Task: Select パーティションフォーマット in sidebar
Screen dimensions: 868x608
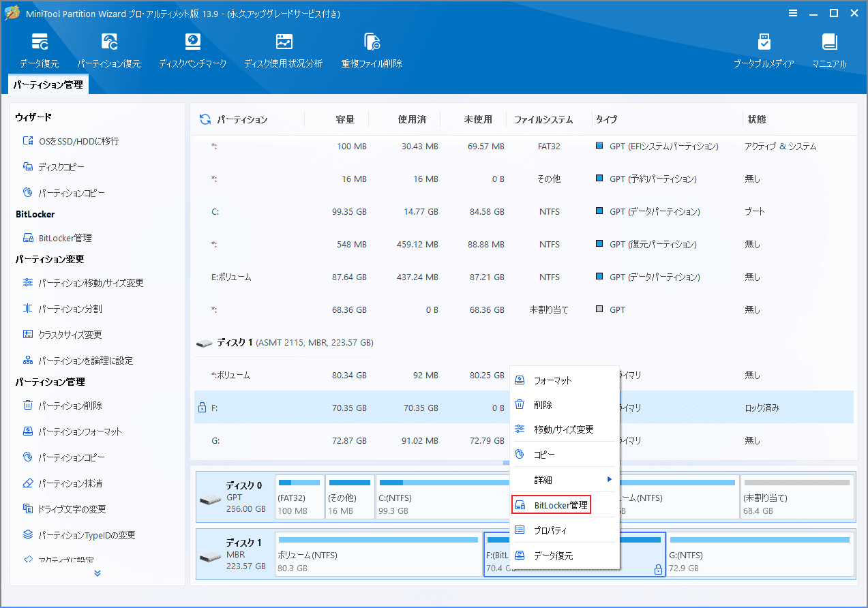Action: 72,431
